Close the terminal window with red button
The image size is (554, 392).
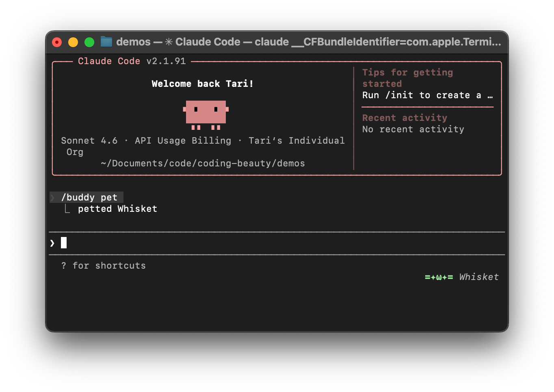(x=57, y=42)
